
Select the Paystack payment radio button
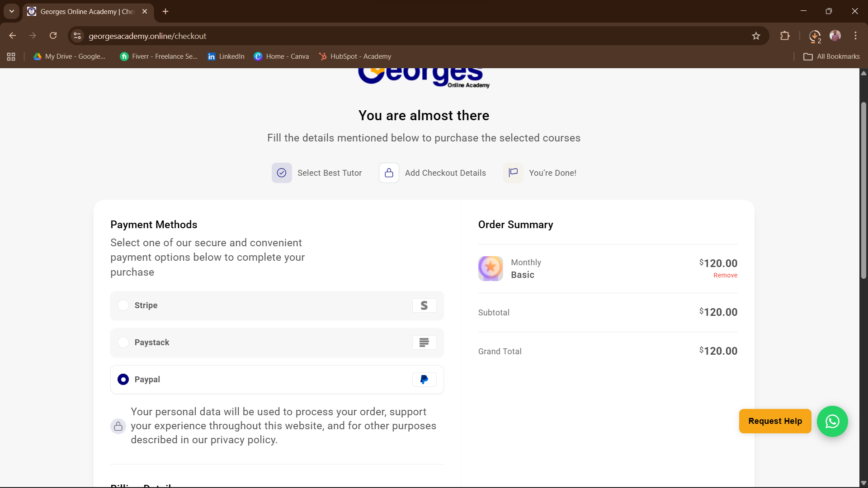pos(123,343)
